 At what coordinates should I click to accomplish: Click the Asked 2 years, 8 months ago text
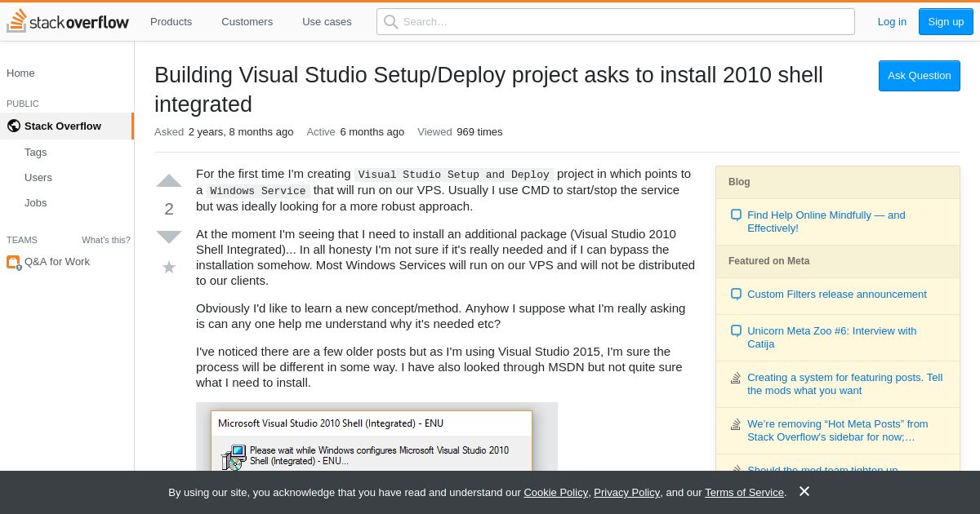coord(224,132)
